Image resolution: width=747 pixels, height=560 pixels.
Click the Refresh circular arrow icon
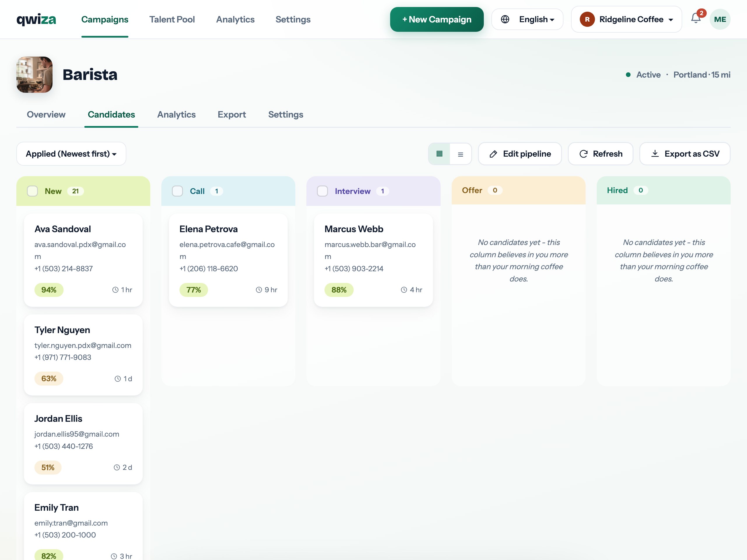pos(584,154)
